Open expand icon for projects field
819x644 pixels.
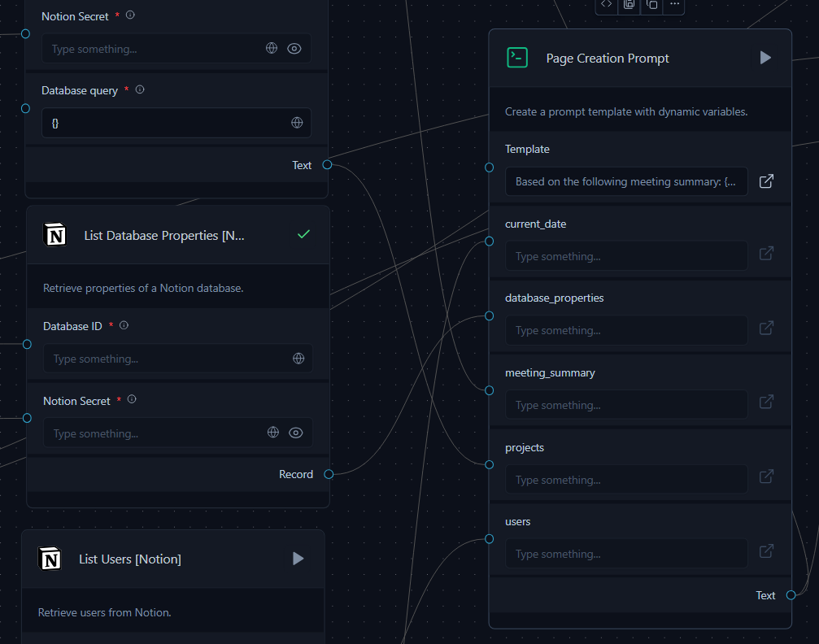pyautogui.click(x=766, y=476)
